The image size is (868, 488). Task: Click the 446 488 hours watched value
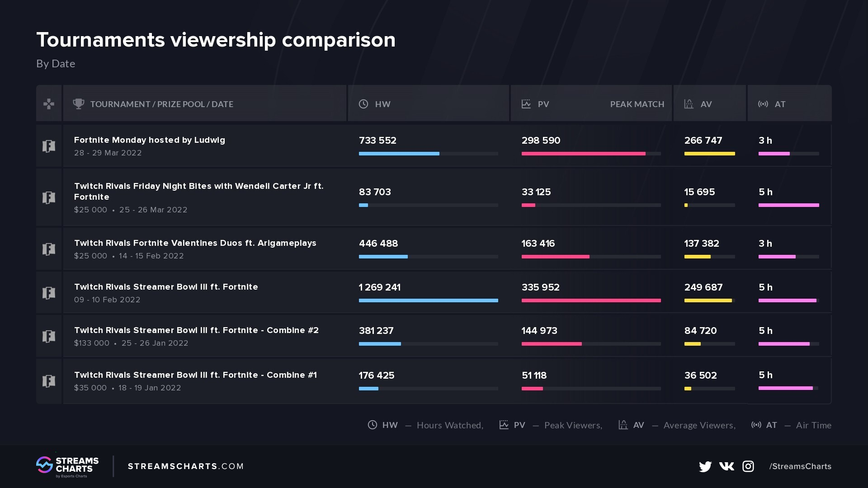[378, 244]
